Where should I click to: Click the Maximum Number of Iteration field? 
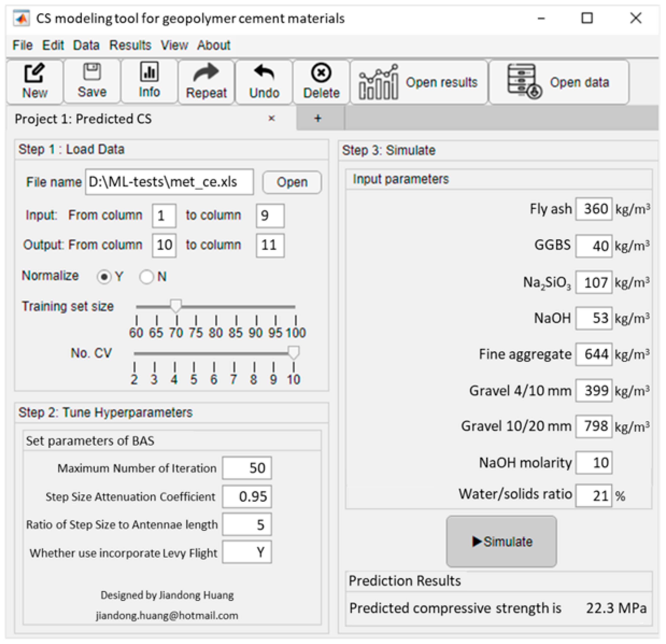tap(247, 468)
